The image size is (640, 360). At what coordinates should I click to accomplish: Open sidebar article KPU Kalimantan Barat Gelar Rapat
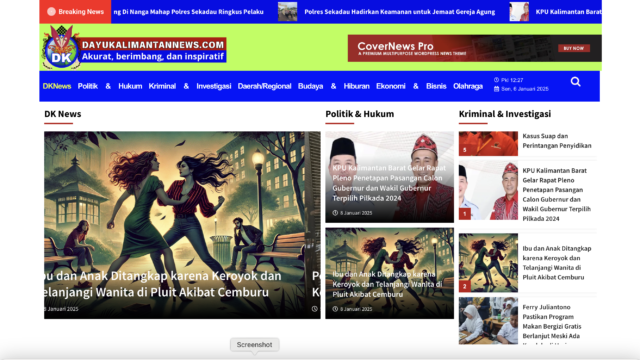(x=557, y=194)
